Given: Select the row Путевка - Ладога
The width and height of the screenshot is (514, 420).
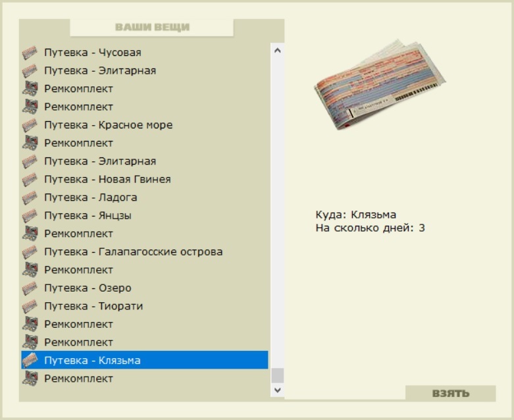Looking at the screenshot, I should coord(145,197).
